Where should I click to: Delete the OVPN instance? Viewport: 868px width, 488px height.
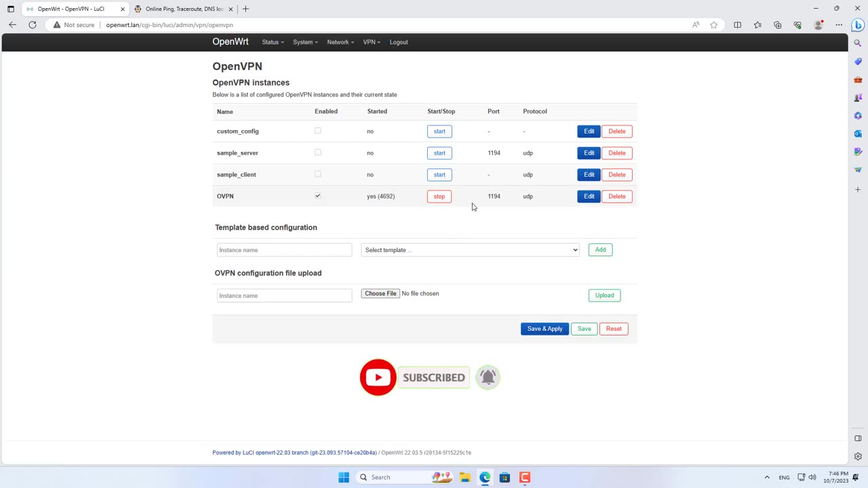coord(617,197)
